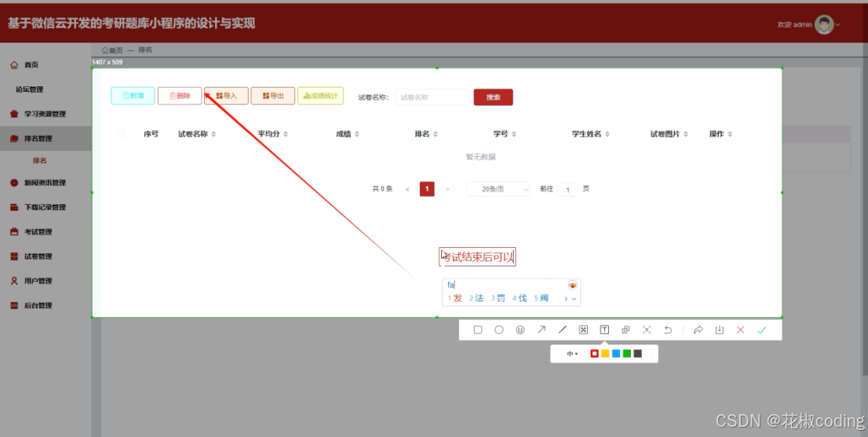868x437 pixels.
Task: Tick the select-all checkbox in table header
Action: click(120, 134)
